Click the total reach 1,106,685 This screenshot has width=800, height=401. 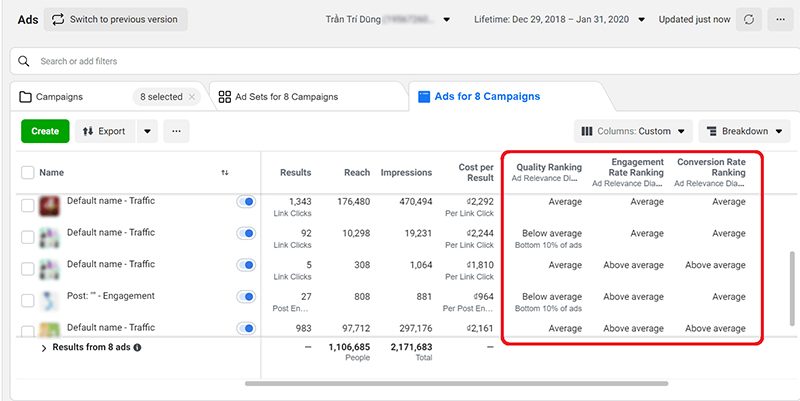349,347
